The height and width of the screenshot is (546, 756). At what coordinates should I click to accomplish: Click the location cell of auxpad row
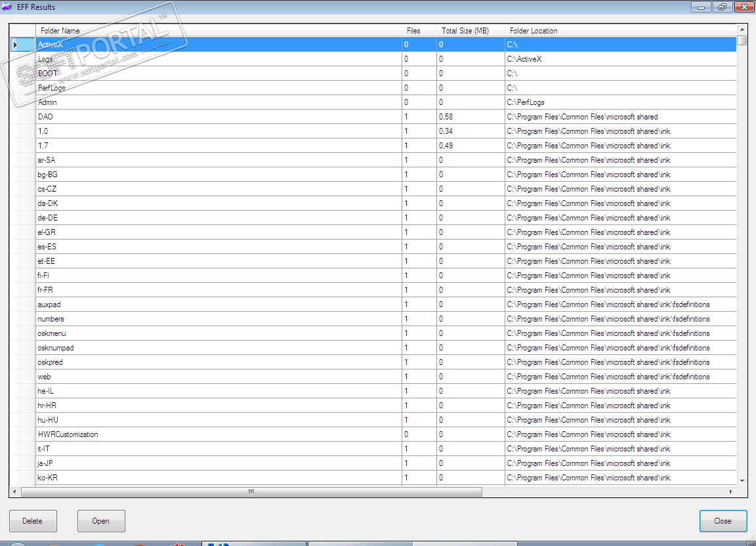pyautogui.click(x=621, y=305)
